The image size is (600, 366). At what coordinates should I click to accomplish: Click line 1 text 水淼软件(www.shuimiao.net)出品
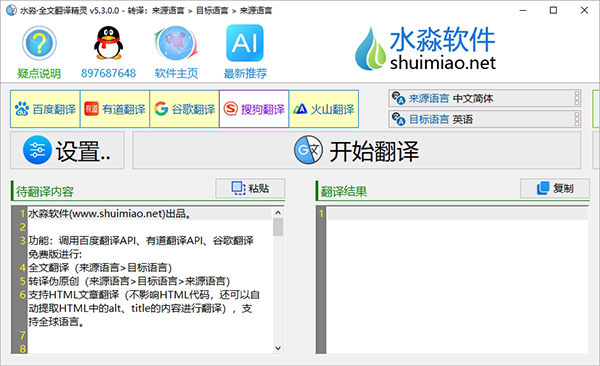[x=110, y=214]
